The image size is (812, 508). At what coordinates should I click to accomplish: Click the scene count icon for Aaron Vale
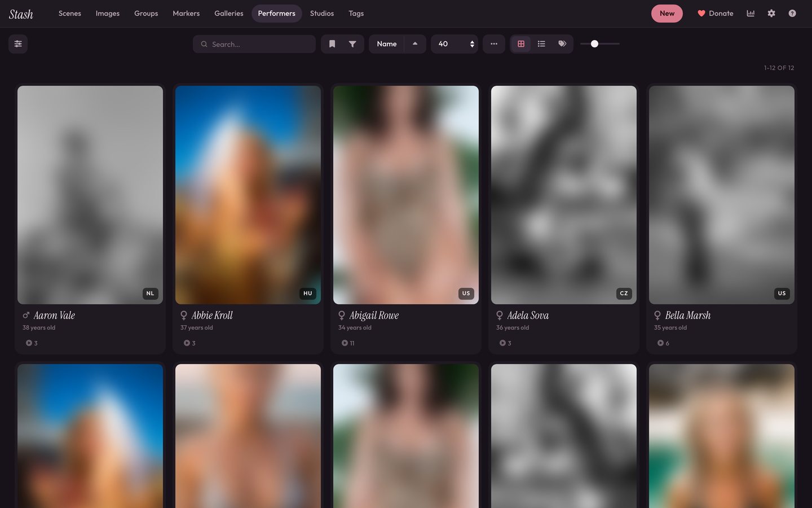29,343
